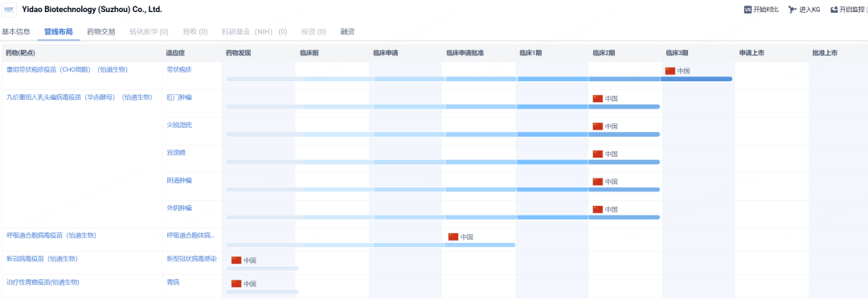The image size is (868, 300).
Task: Open 新冠病毒疫苗 drug link
Action: coord(42,258)
